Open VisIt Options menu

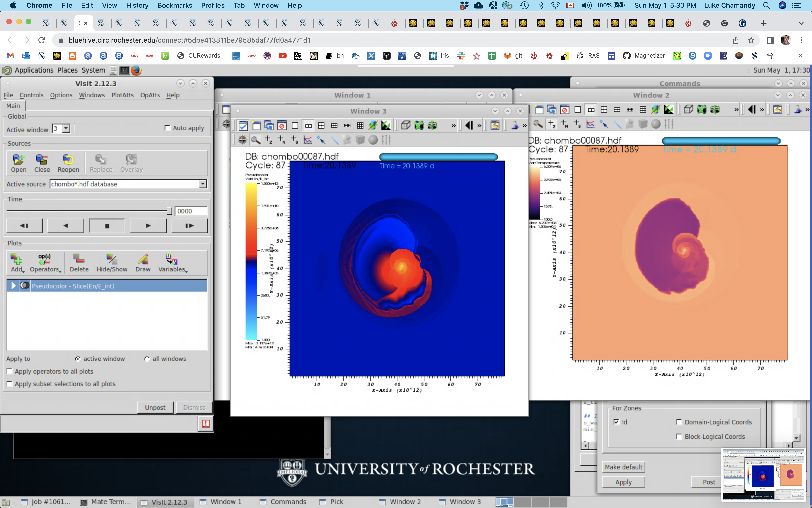61,95
